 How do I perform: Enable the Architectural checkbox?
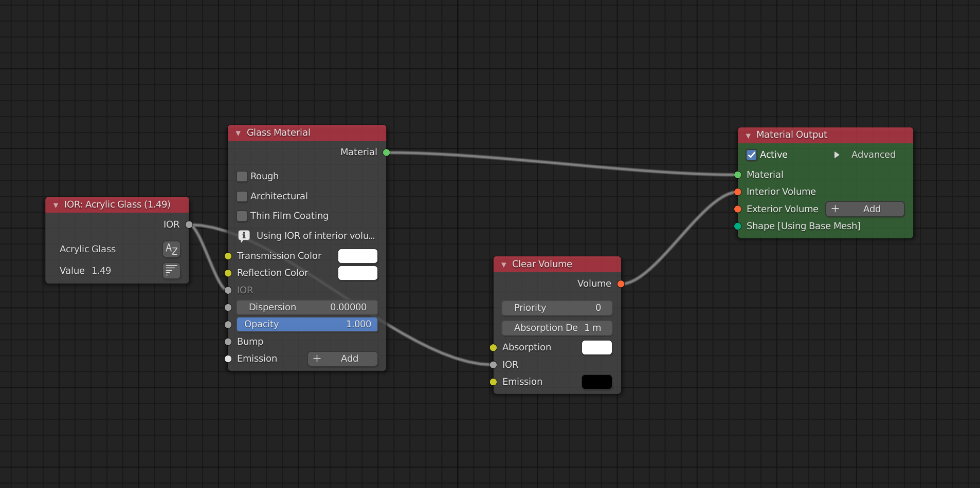pos(242,196)
